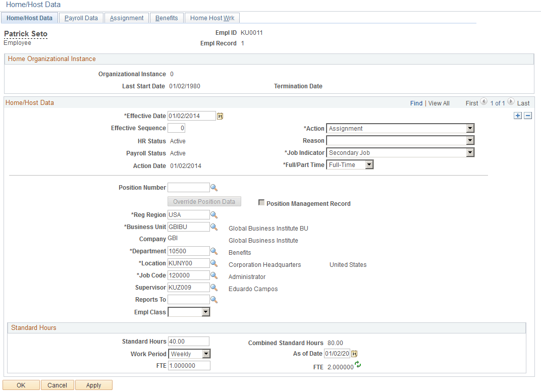Open the Position Number lookup magnifier
The height and width of the screenshot is (392, 541).
pos(214,187)
